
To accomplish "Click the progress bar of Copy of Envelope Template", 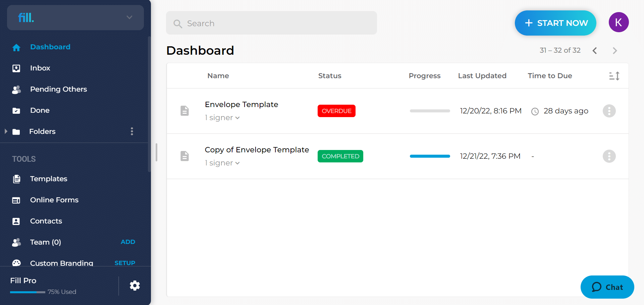I will [x=430, y=156].
